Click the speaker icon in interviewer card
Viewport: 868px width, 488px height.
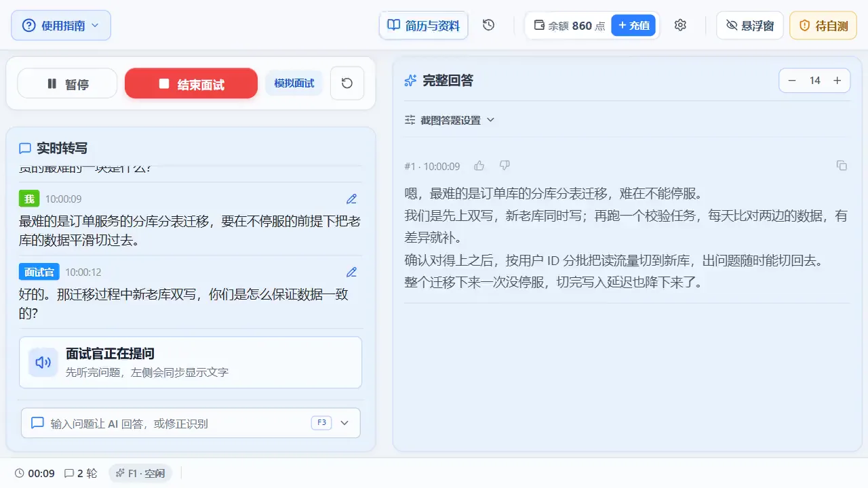click(x=43, y=363)
